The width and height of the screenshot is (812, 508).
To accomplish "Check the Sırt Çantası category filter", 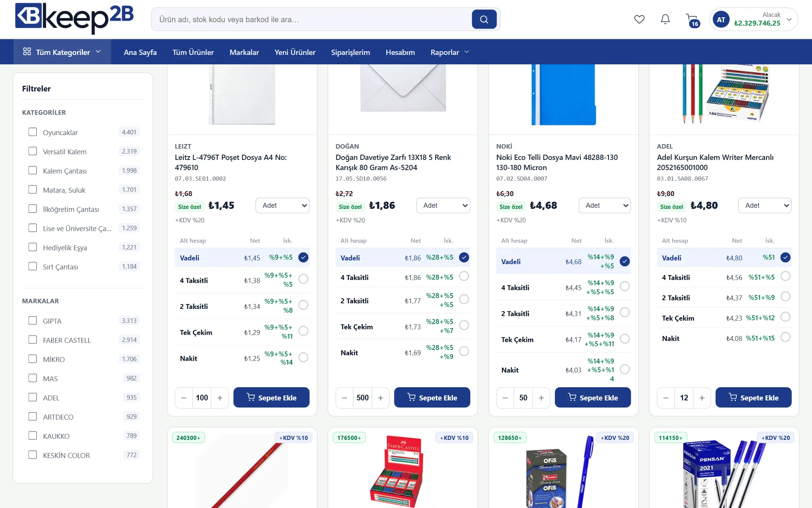I will 33,266.
